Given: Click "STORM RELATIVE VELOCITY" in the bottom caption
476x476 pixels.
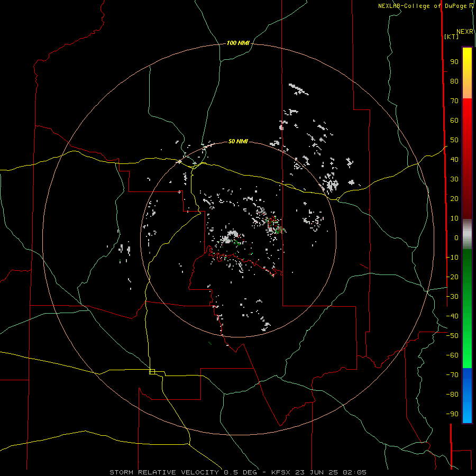Looking at the screenshot, I should [164, 472].
